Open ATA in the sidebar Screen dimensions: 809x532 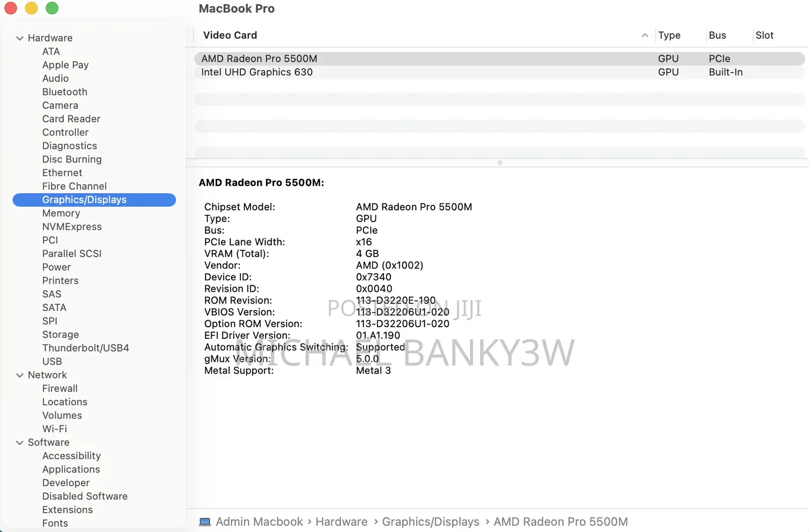click(51, 52)
